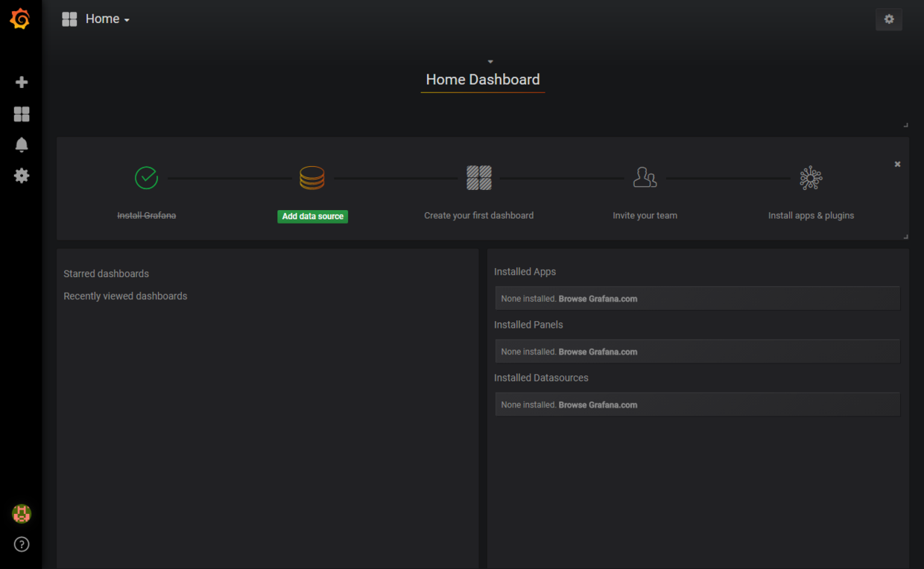This screenshot has height=569, width=924.
Task: Click Create your first dashboard link
Action: click(x=479, y=215)
